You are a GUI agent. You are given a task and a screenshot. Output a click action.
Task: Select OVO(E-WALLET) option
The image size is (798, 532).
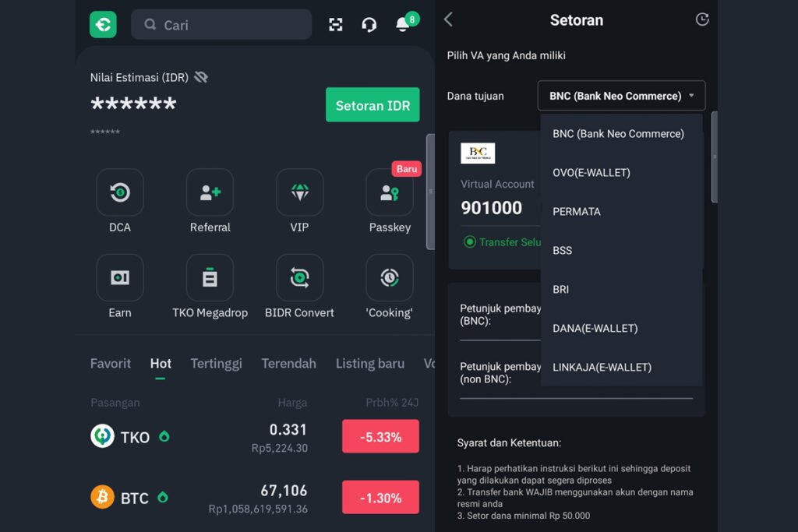pyautogui.click(x=621, y=173)
